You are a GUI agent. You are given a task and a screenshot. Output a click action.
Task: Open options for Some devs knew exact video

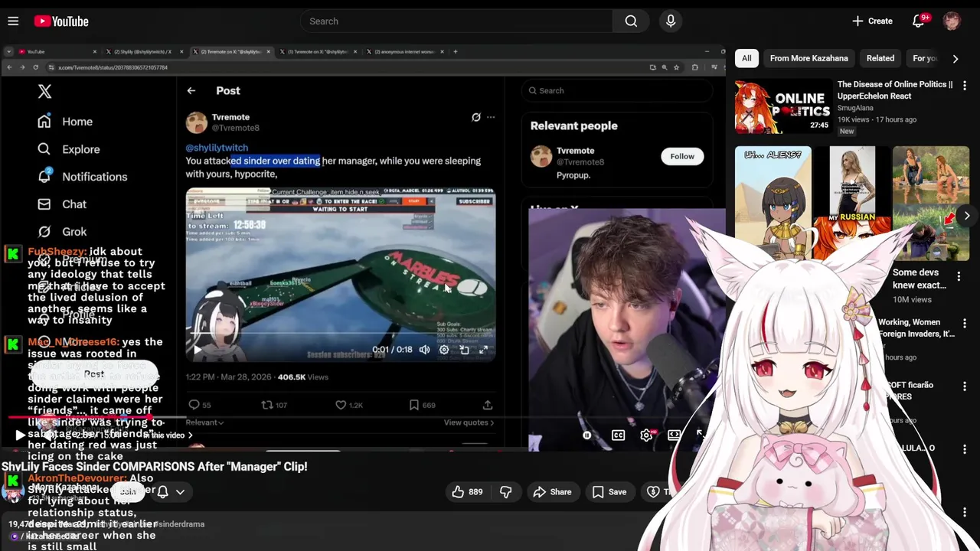959,276
